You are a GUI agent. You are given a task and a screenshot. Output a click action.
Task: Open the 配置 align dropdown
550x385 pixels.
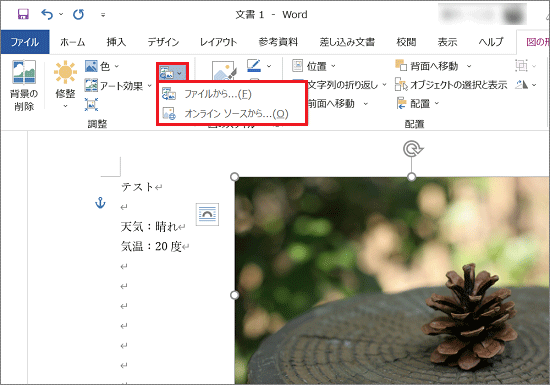coord(418,104)
